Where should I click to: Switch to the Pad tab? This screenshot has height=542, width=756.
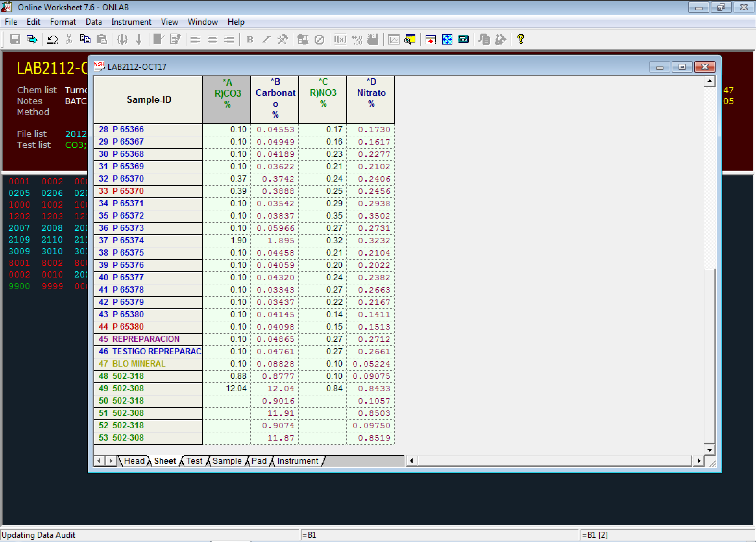259,461
